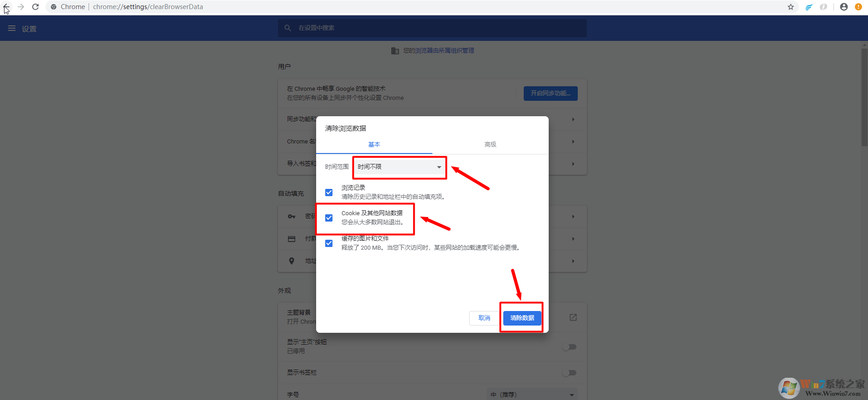
Task: Click the 用户 section heading
Action: 284,67
